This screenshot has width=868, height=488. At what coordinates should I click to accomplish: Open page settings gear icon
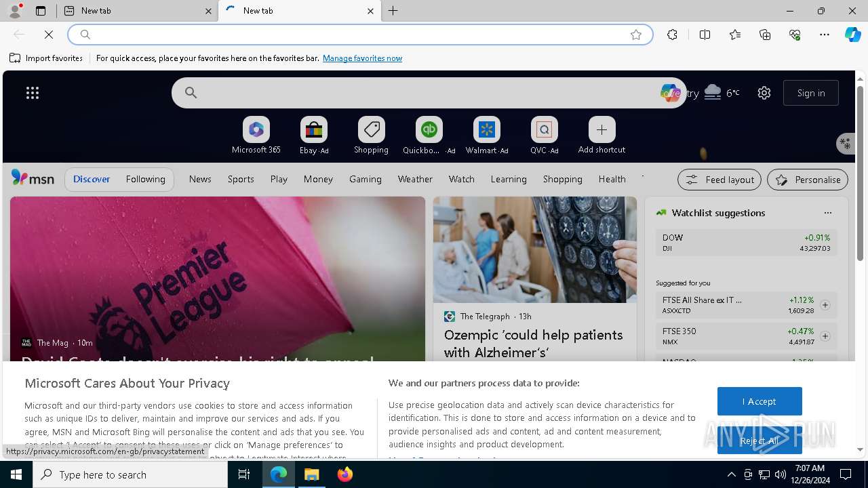[764, 93]
